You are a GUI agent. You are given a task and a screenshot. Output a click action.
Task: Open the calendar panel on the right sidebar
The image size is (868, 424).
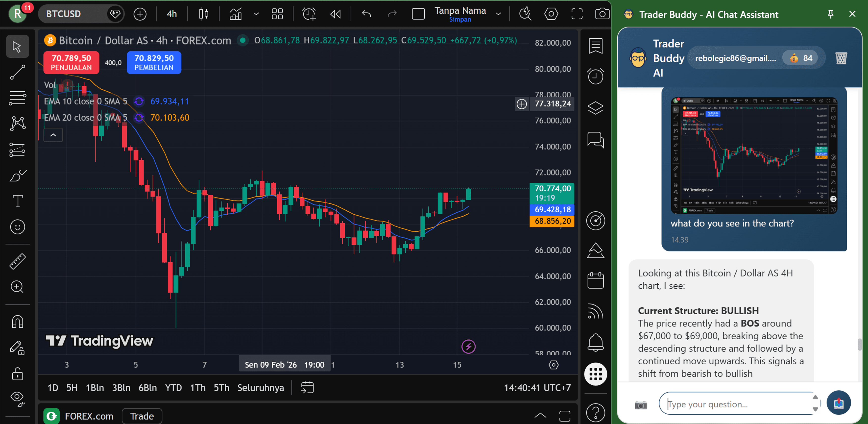595,280
